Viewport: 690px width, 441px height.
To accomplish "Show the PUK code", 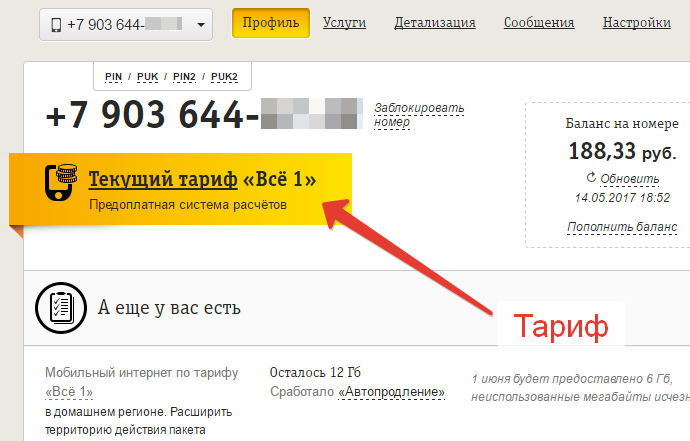I will pyautogui.click(x=147, y=77).
